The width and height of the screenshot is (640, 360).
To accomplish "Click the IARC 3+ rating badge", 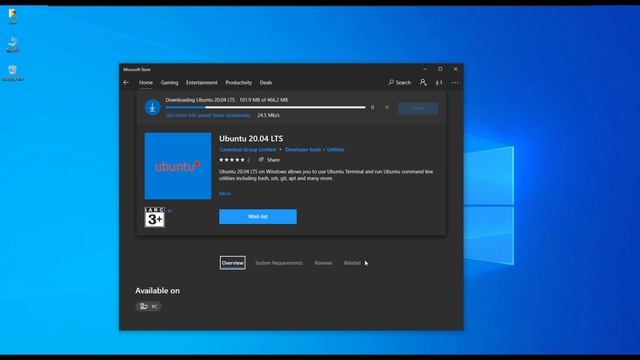I will click(x=155, y=217).
